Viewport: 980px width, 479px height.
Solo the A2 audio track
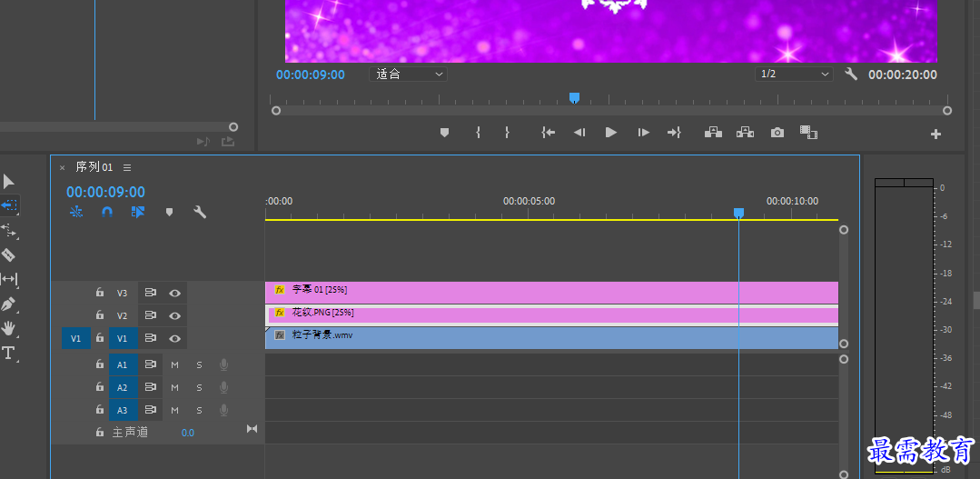pyautogui.click(x=200, y=388)
